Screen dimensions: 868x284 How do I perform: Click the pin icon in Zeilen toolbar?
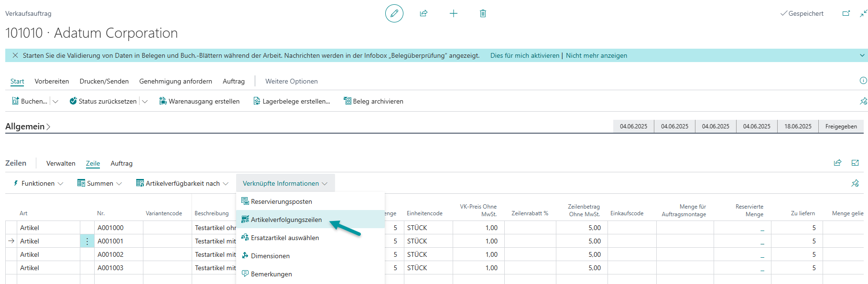(x=855, y=183)
